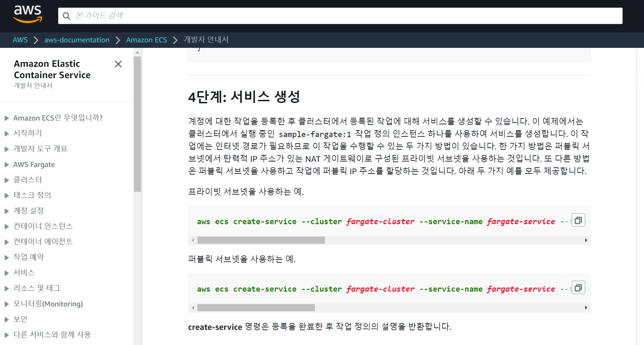644x345 pixels.
Task: Open the 모니터링(Monitoring) sidebar link
Action: pyautogui.click(x=48, y=304)
